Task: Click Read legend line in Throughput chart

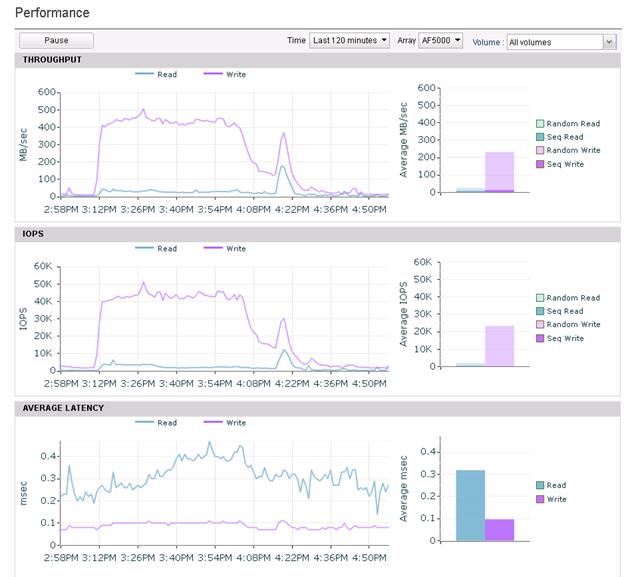Action: (x=144, y=74)
